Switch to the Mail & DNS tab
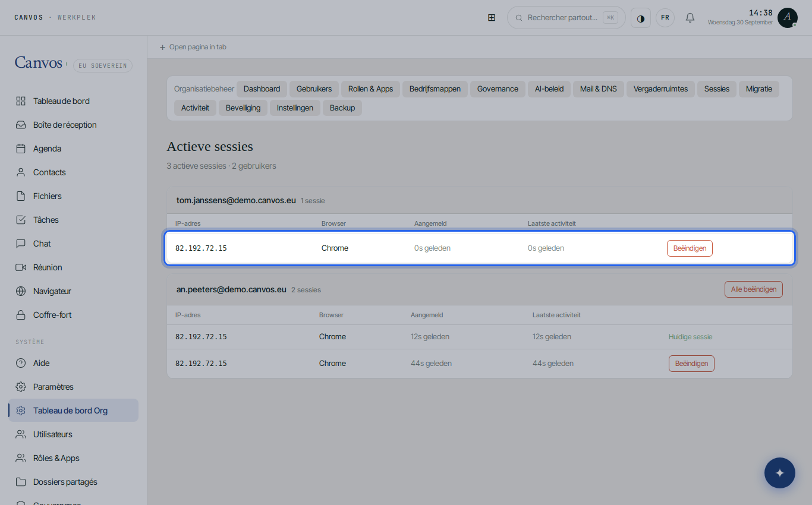This screenshot has height=505, width=812. pos(599,89)
